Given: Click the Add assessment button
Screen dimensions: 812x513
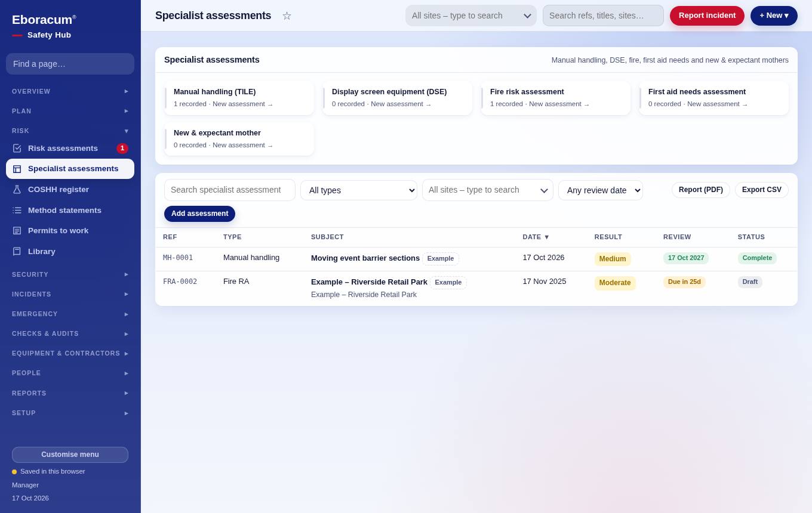Looking at the screenshot, I should point(199,214).
